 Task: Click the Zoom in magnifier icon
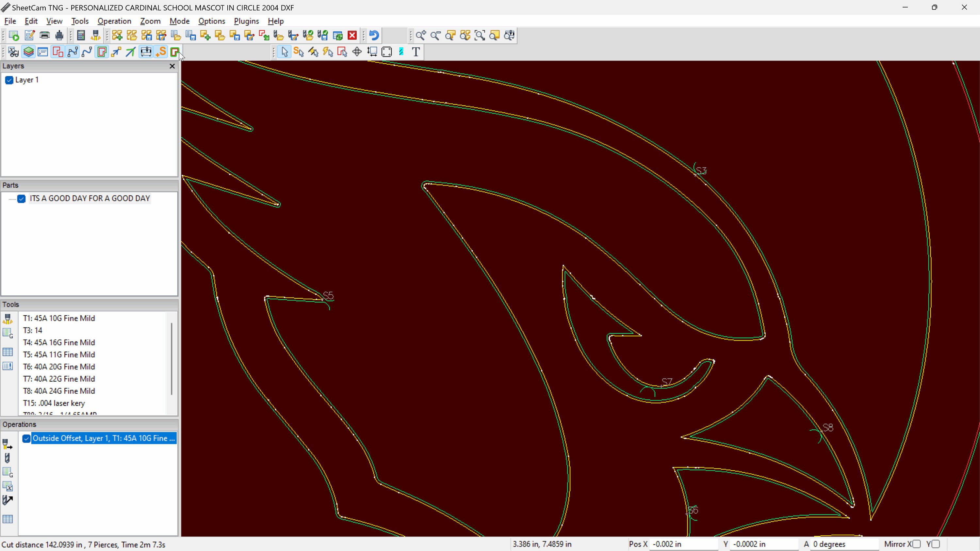tap(421, 35)
